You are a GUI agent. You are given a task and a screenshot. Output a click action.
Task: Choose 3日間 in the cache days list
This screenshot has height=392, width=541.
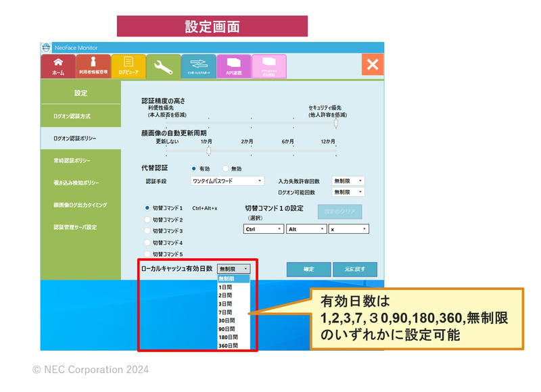click(x=233, y=303)
